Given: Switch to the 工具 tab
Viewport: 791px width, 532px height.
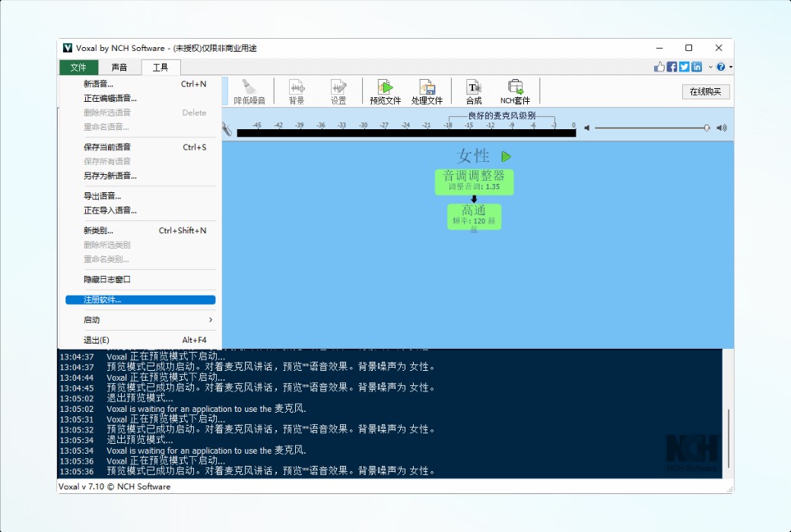Looking at the screenshot, I should coord(160,67).
